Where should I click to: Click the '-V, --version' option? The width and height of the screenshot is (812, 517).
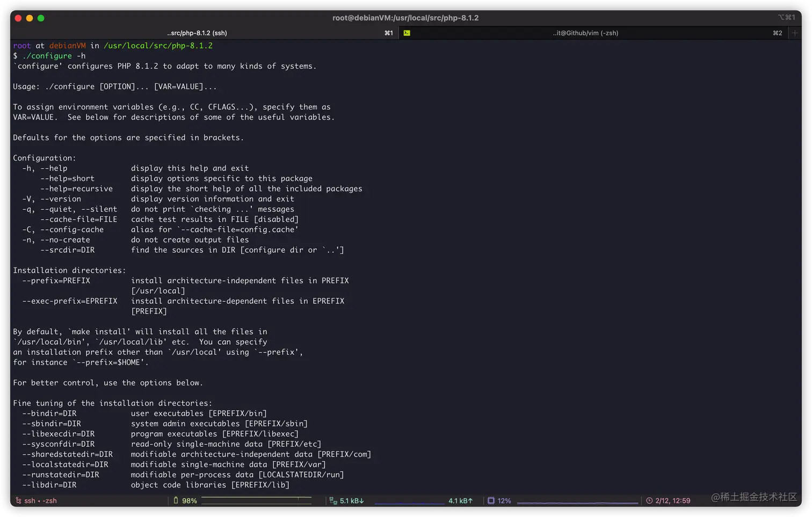click(x=52, y=199)
